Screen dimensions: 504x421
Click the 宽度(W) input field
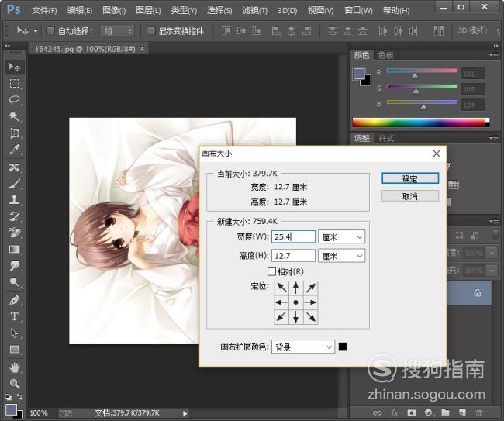(293, 236)
